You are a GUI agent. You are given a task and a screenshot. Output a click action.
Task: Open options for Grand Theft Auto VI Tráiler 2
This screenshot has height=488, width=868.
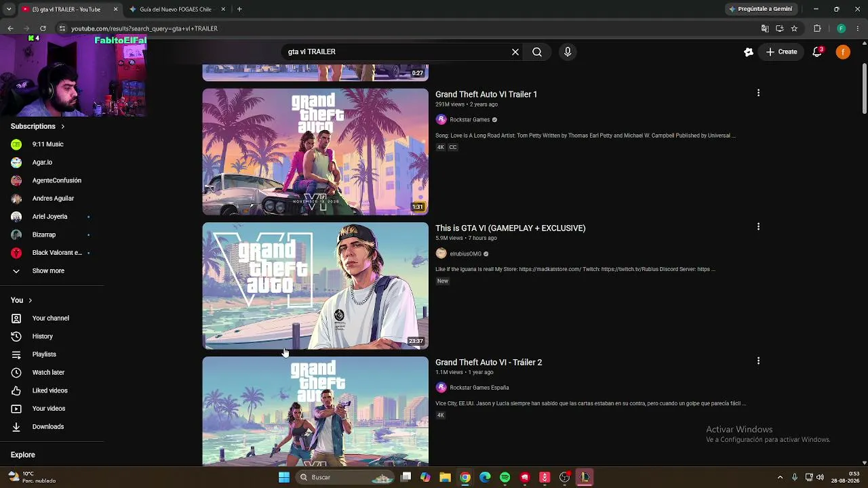click(x=758, y=361)
